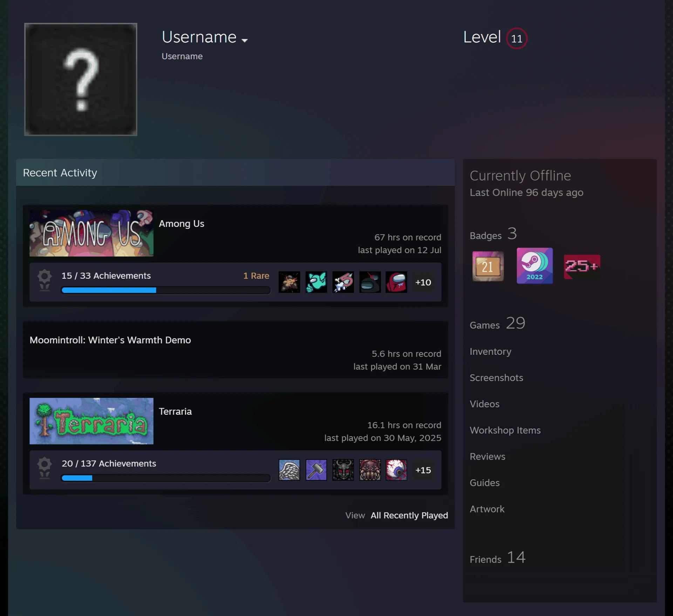Open the Inventory link
The height and width of the screenshot is (616, 673).
490,351
